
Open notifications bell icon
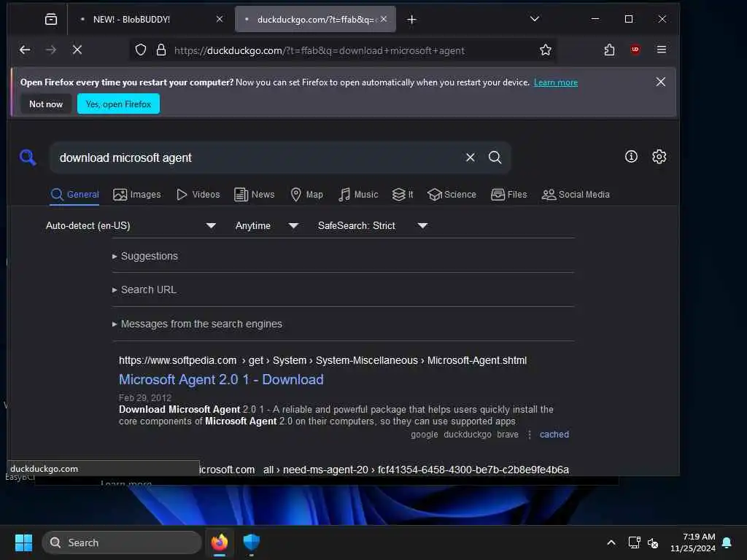tap(727, 542)
